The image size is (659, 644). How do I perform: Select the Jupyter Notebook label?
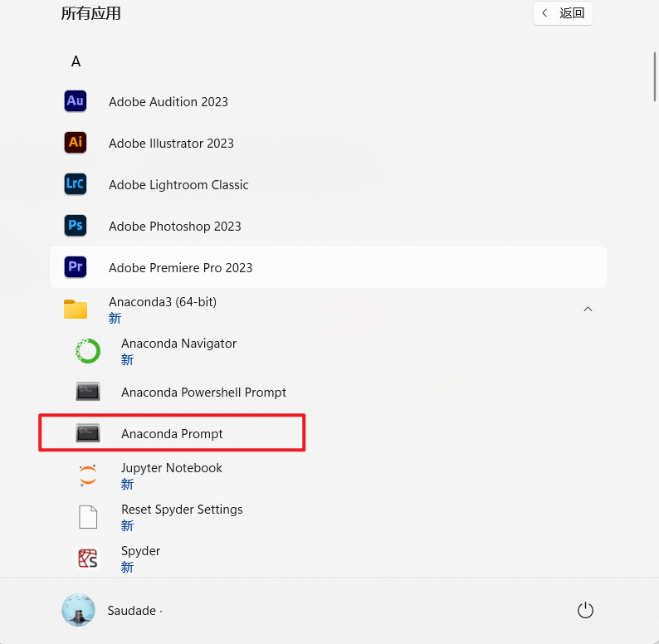(172, 468)
